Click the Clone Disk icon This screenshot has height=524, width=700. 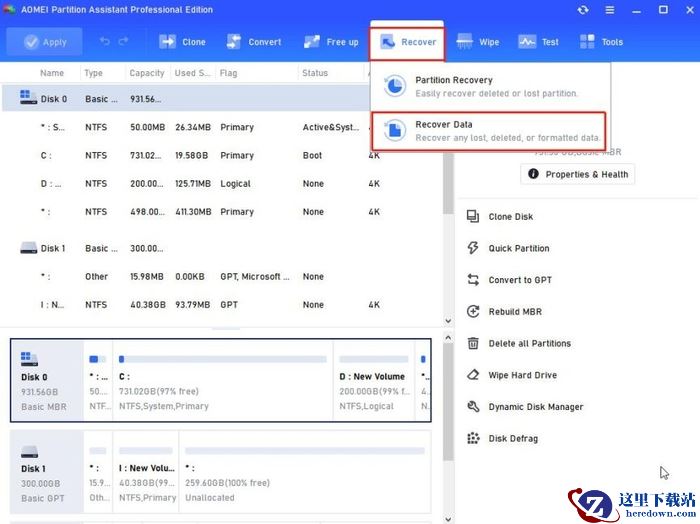point(473,216)
